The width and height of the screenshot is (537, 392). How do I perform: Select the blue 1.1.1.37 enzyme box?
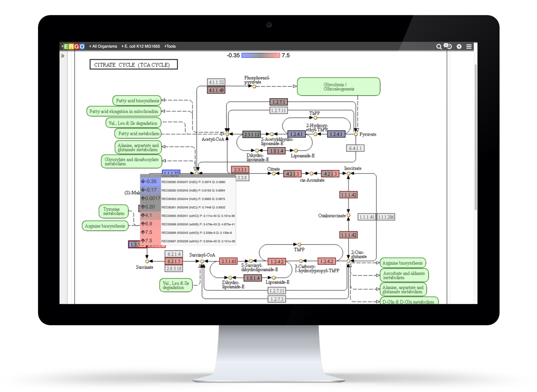[171, 173]
